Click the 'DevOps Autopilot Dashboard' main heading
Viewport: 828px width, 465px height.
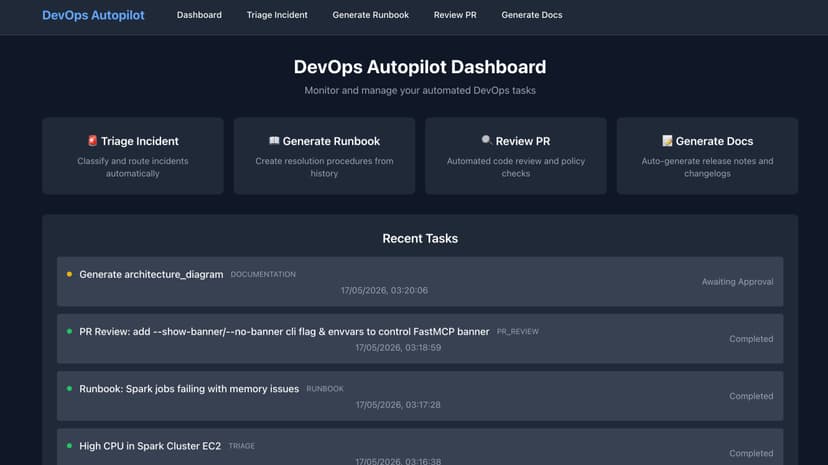[420, 67]
